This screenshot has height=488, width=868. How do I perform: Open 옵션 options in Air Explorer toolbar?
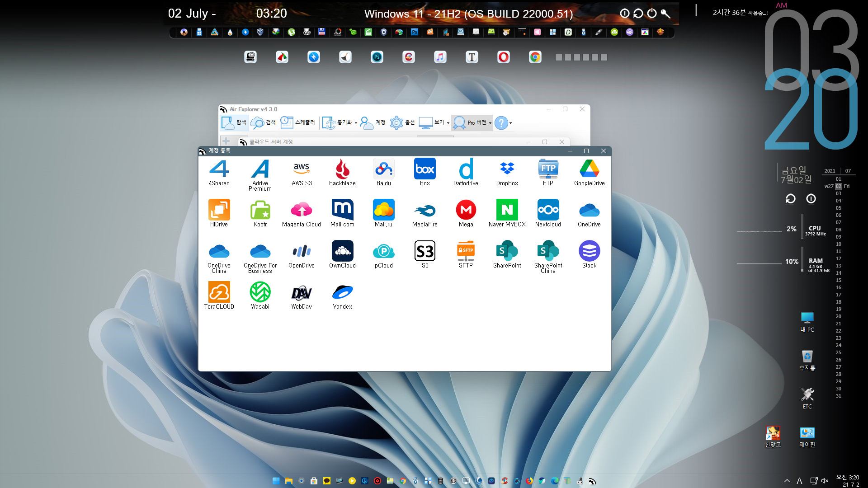point(402,122)
